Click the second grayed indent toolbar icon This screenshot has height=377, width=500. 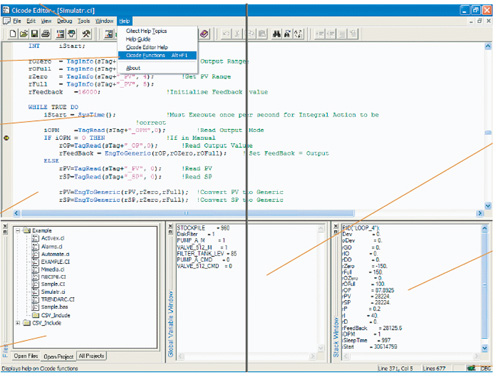click(331, 34)
